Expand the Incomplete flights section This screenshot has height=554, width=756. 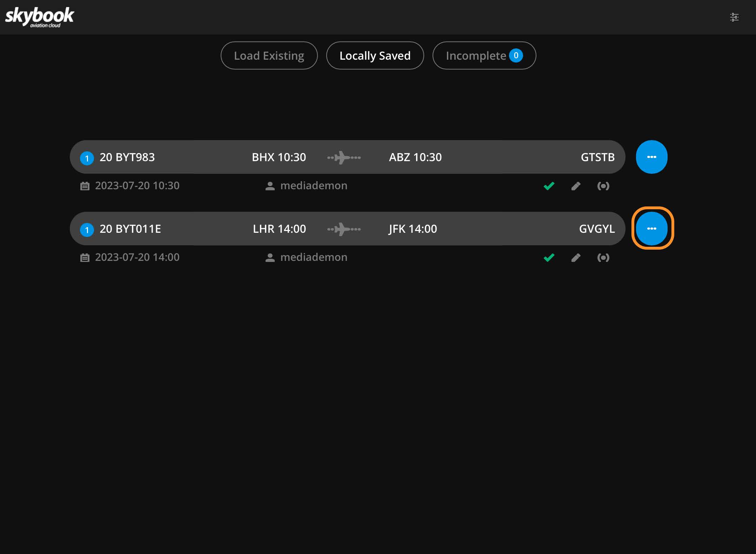pyautogui.click(x=484, y=55)
